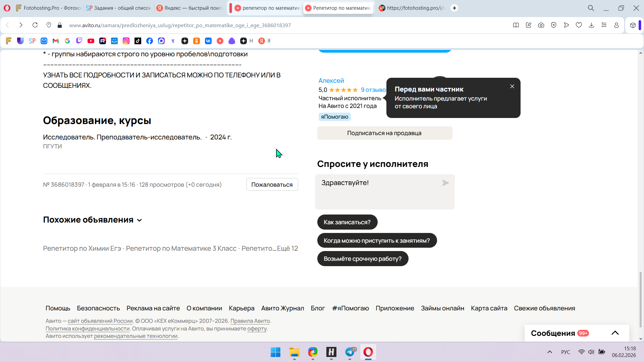This screenshot has width=644, height=362.
Task: Open snapshot camera icon in address bar
Action: (541, 25)
